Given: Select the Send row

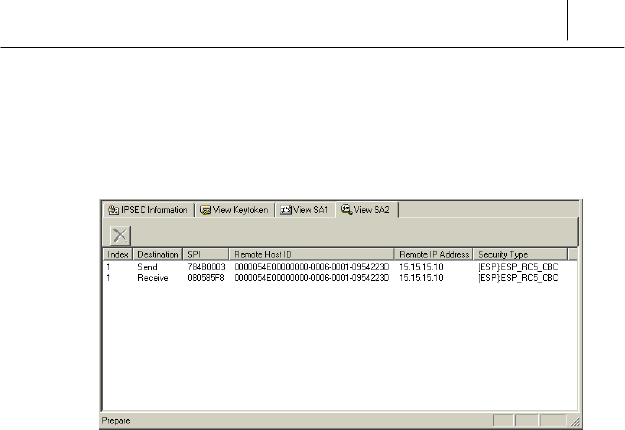Looking at the screenshot, I should [340, 267].
